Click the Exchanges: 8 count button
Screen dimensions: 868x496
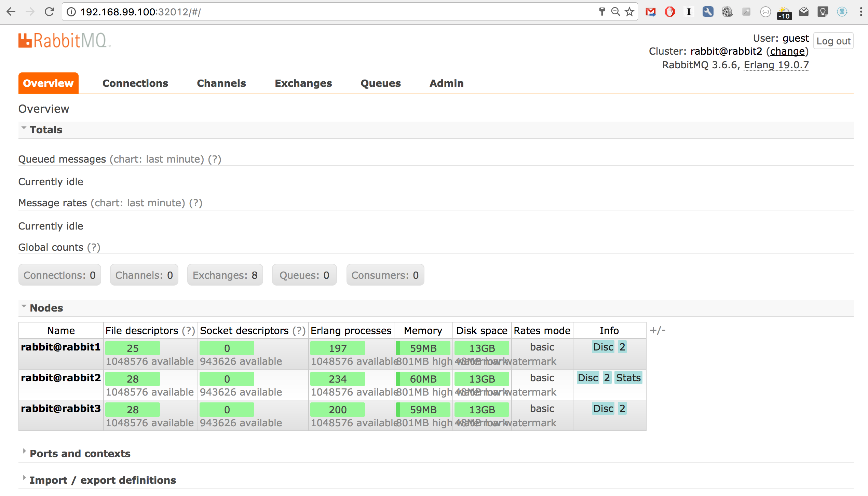(225, 275)
